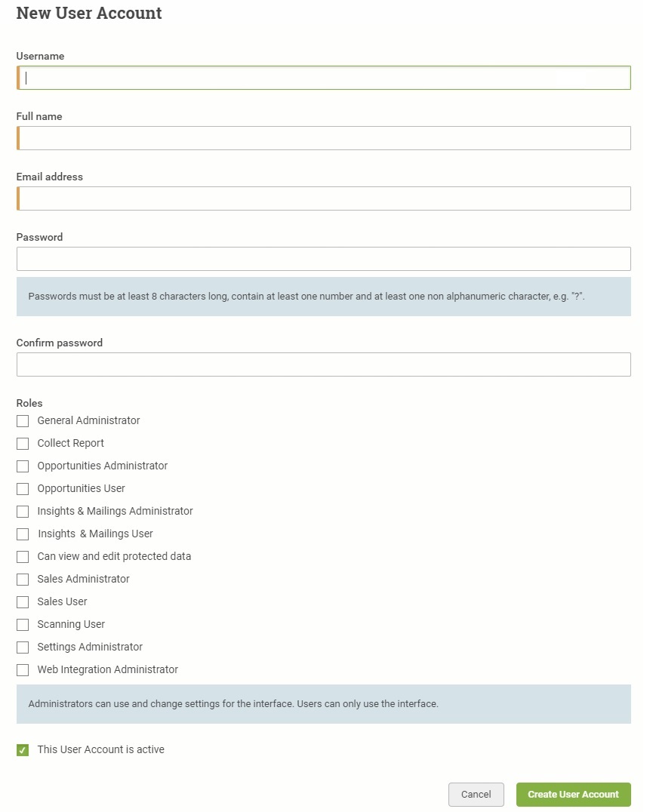Screen dimensions: 653x812
Task: Check the Sales User role
Action: point(23,602)
